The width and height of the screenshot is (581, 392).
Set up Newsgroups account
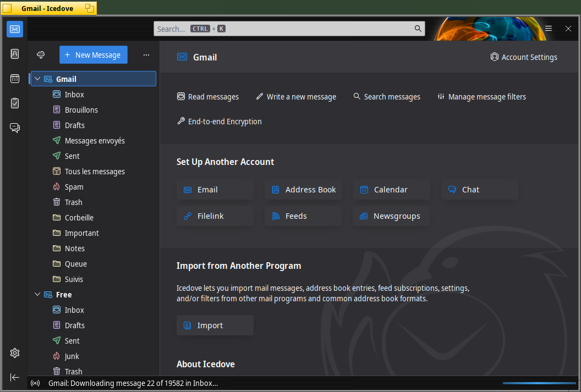(x=391, y=216)
